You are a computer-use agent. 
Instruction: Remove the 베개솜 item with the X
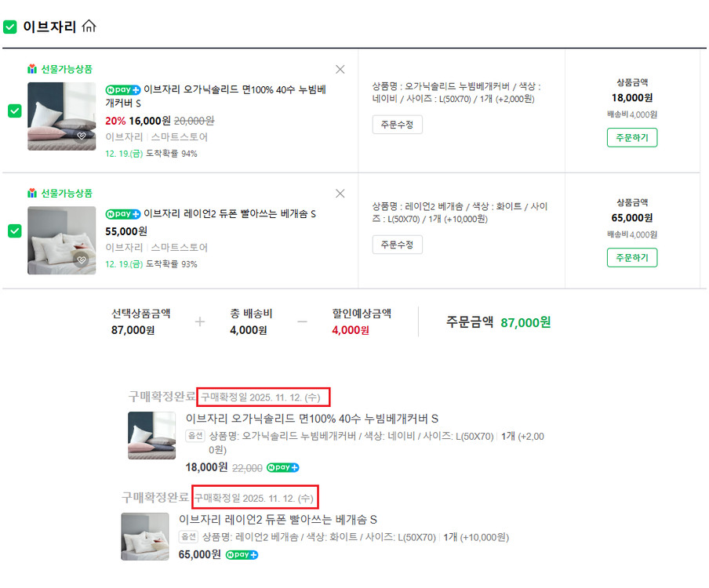(340, 193)
